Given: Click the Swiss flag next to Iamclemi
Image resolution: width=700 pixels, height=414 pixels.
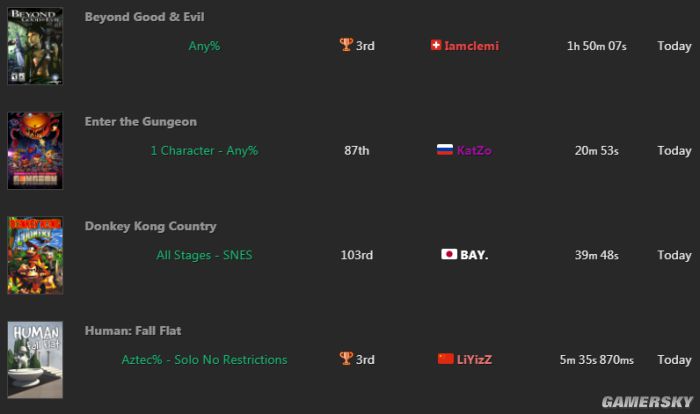Looking at the screenshot, I should click(436, 45).
